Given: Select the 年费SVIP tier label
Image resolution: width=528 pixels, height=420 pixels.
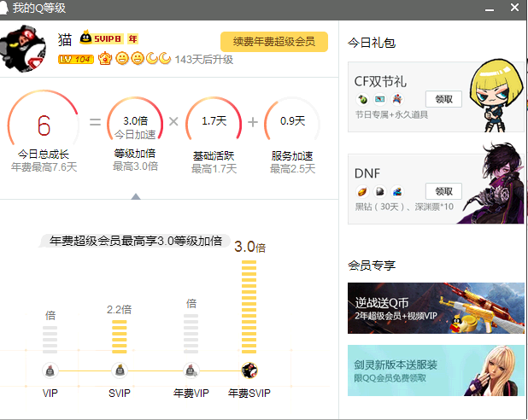Looking at the screenshot, I should (249, 393).
